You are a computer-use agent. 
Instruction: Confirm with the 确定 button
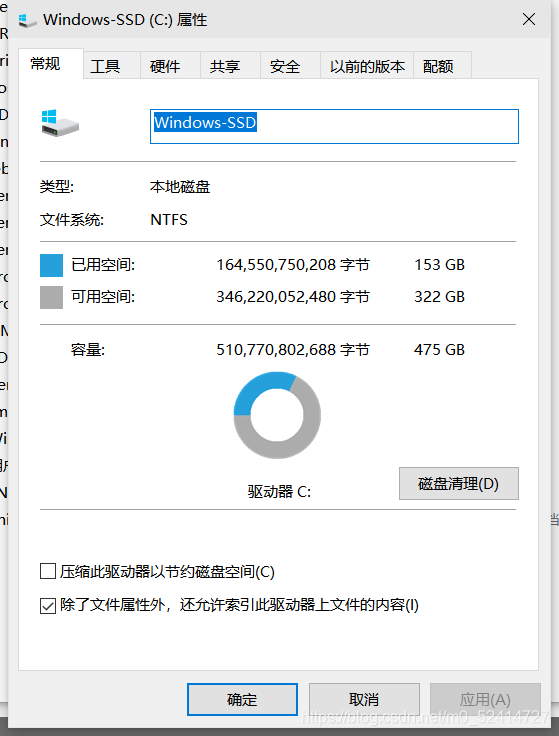click(242, 699)
